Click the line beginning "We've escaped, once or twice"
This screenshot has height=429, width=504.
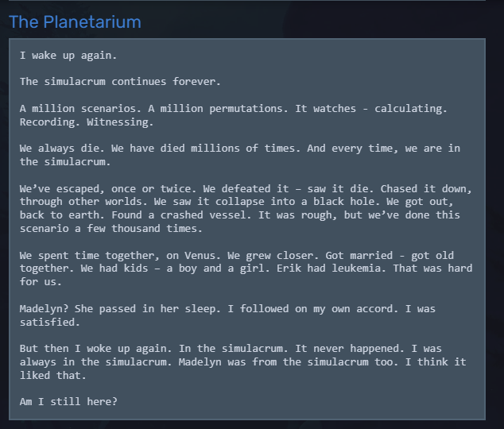click(246, 188)
